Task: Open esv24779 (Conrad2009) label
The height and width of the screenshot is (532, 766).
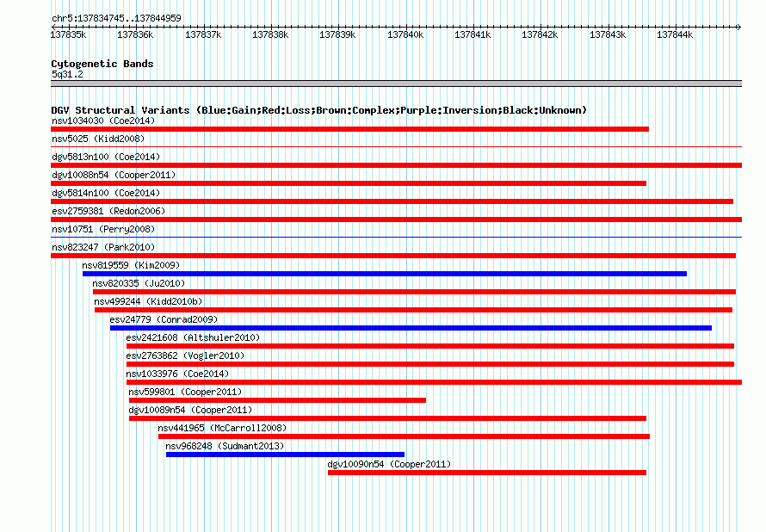Action: point(164,319)
